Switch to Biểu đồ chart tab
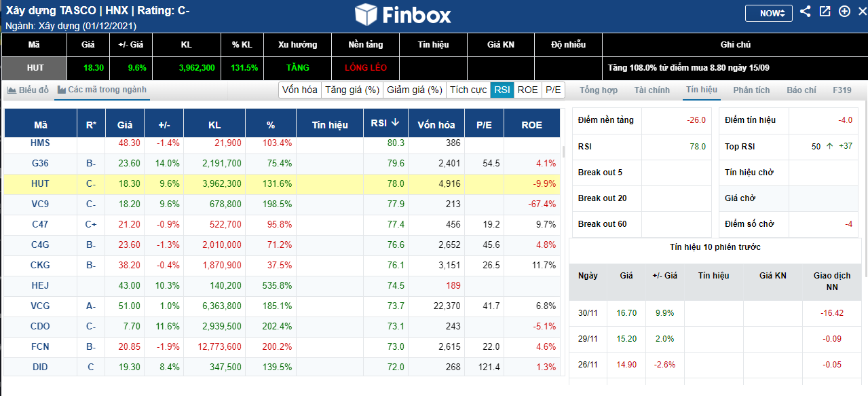 click(28, 90)
